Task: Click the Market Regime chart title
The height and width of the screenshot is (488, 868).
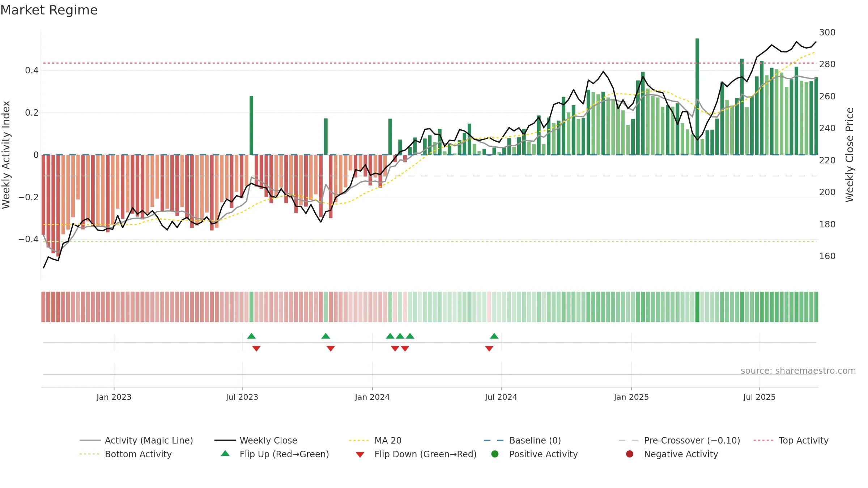Action: (x=49, y=10)
